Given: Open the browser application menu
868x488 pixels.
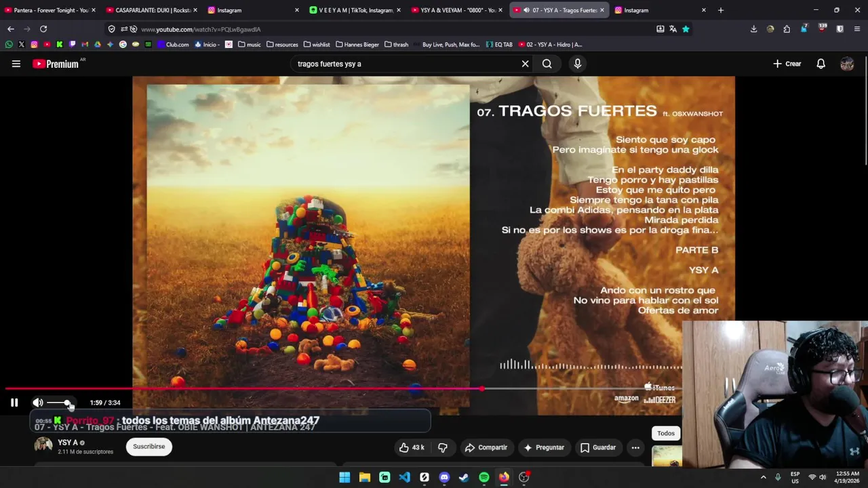Looking at the screenshot, I should coord(857,29).
